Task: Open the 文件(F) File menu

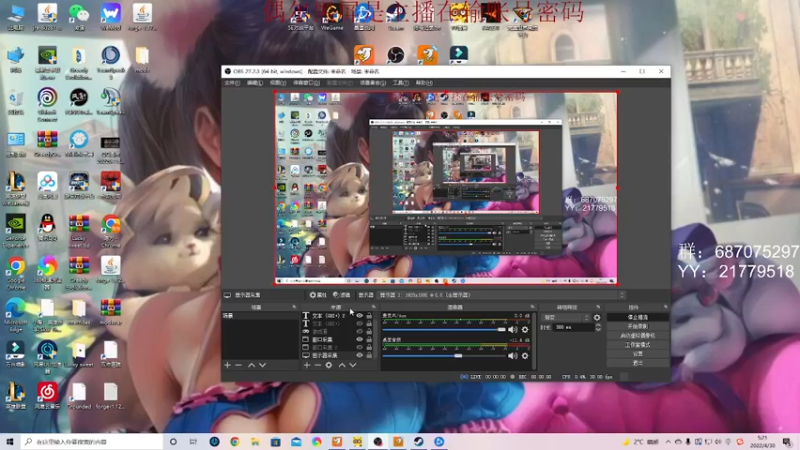Action: [232, 83]
